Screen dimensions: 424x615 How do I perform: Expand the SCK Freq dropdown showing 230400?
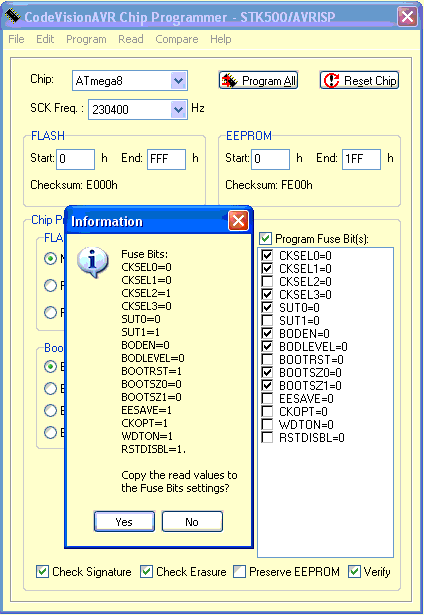point(179,109)
